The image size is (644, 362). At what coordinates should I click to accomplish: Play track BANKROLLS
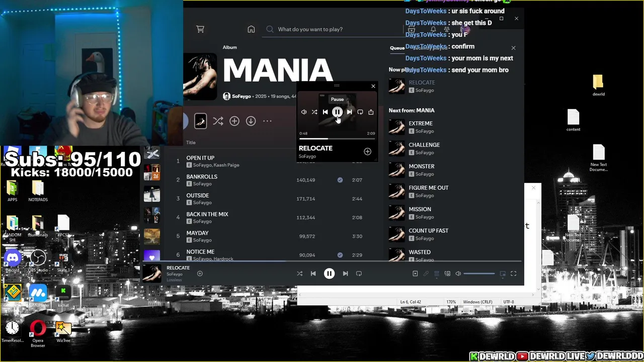click(202, 176)
